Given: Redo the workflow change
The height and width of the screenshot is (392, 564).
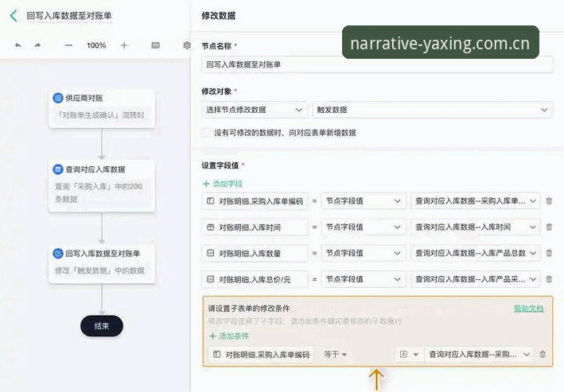Looking at the screenshot, I should (37, 45).
